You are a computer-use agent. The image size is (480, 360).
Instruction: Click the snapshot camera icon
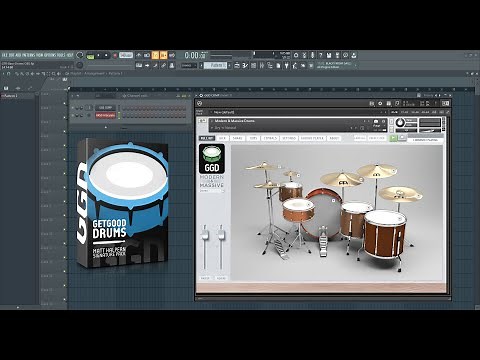(x=376, y=121)
